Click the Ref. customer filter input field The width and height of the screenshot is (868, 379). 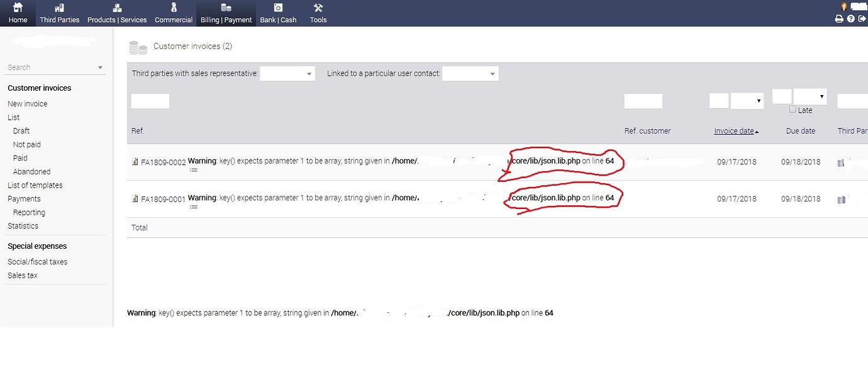(x=642, y=101)
